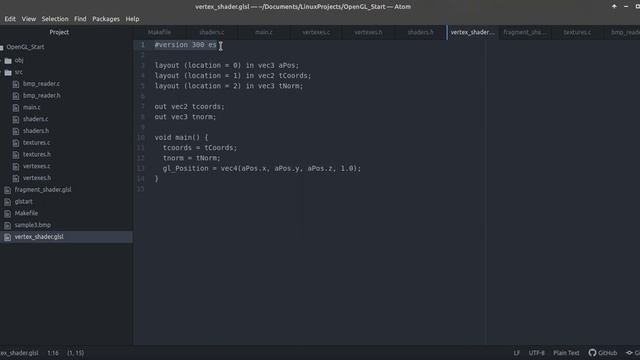Screen dimensions: 640x360
Task: Click the void main() code line
Action: point(181,138)
